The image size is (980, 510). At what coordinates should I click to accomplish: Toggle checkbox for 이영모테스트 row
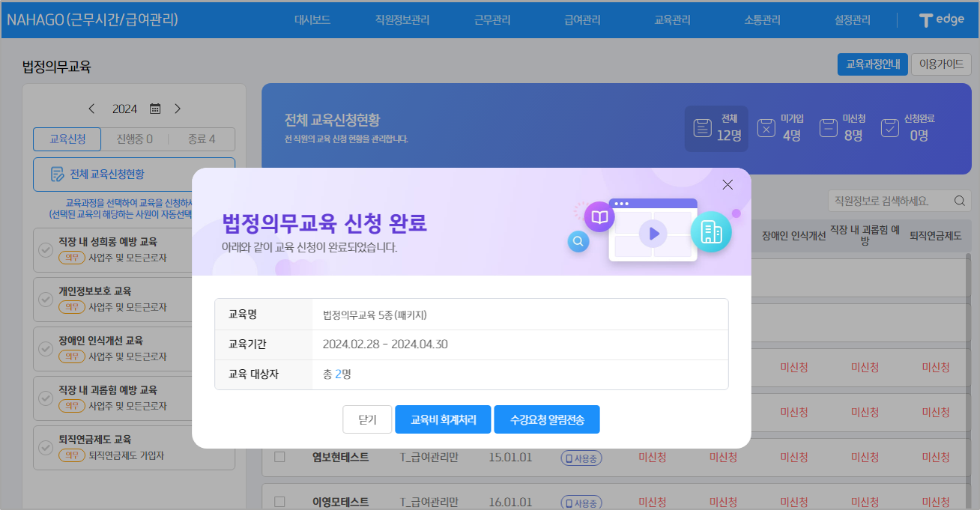tap(279, 502)
